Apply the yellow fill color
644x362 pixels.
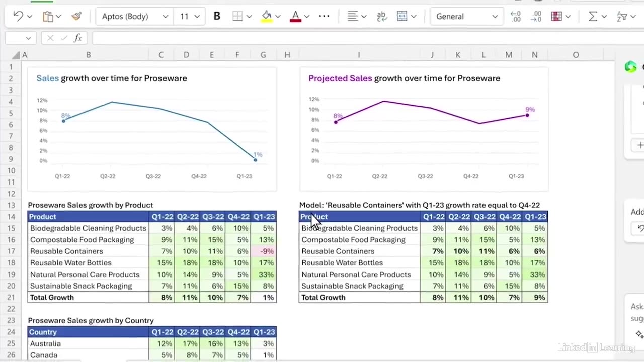point(267,16)
